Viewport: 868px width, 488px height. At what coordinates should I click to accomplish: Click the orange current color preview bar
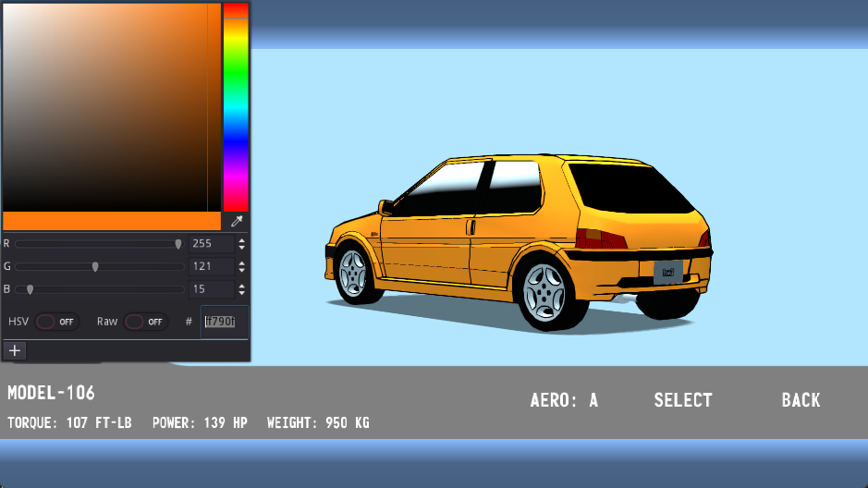point(111,222)
